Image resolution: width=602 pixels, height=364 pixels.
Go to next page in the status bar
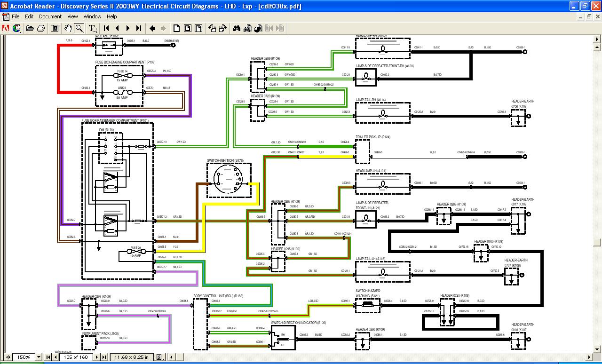pyautogui.click(x=97, y=357)
